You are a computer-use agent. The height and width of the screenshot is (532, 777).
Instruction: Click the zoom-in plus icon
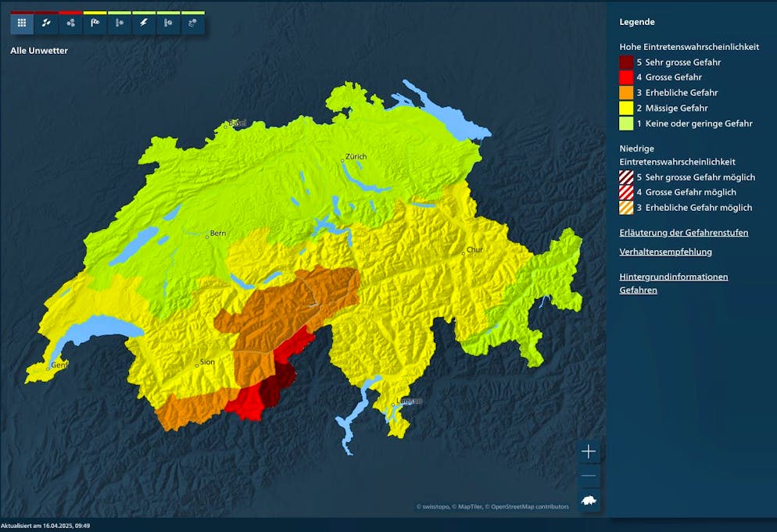589,451
